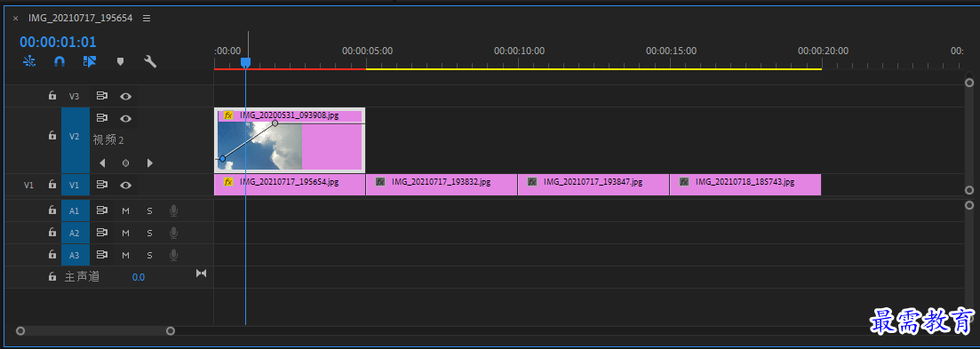980x349 pixels.
Task: Select the IMG_20210717_193832.jpg clip
Action: (x=442, y=185)
